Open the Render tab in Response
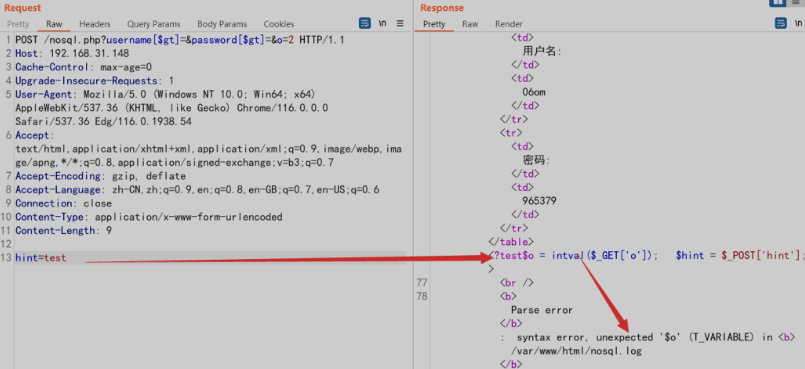The image size is (805, 369). 509,24
